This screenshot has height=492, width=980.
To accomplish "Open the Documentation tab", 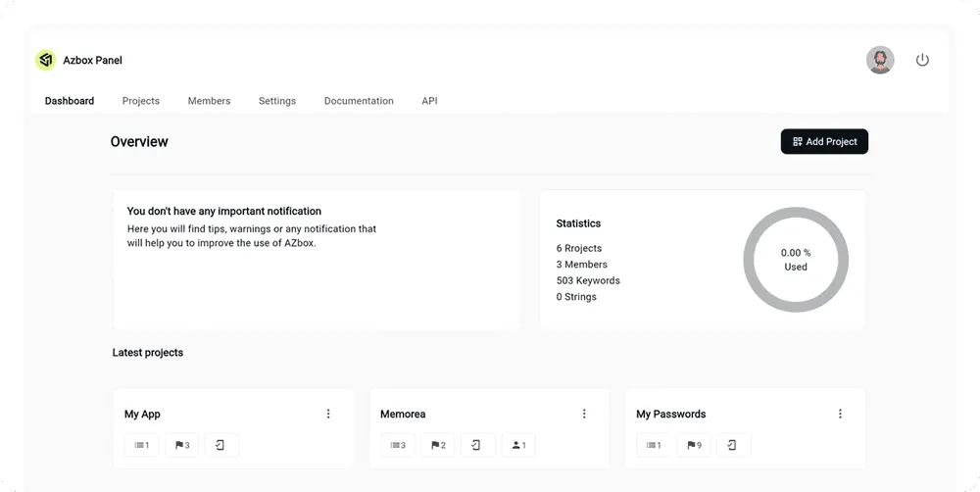I will point(359,101).
